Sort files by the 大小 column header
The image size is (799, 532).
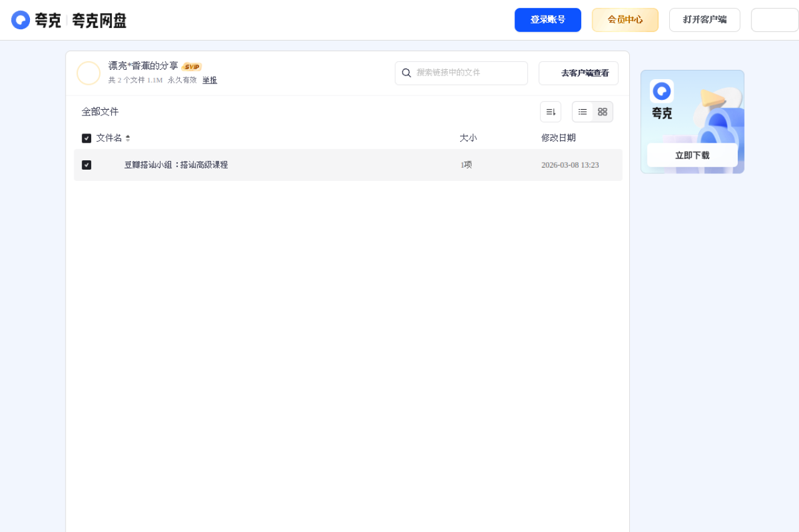468,138
